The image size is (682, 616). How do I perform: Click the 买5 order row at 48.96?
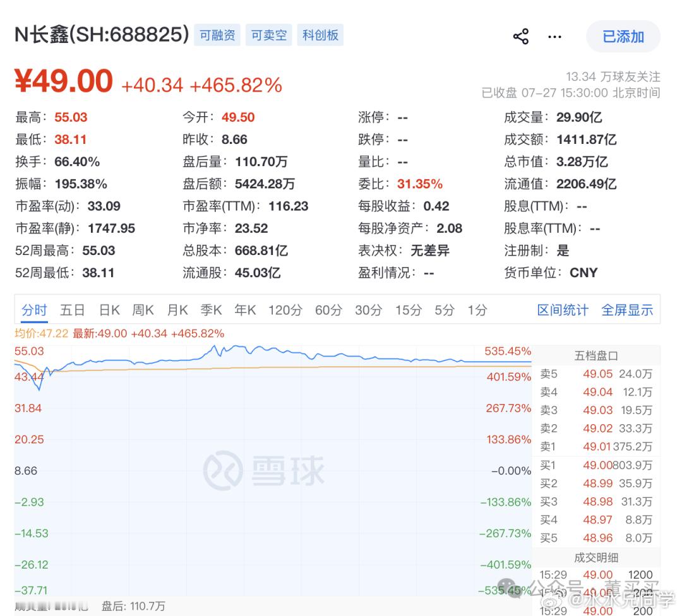596,538
